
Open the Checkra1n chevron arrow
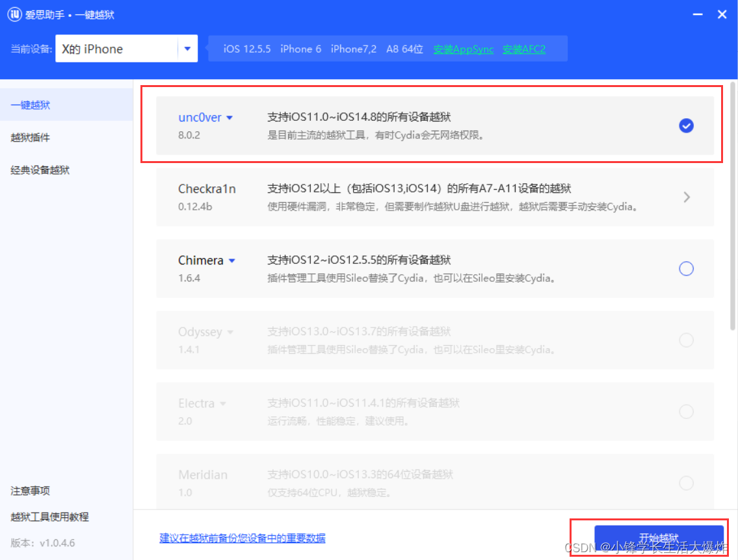pos(687,197)
